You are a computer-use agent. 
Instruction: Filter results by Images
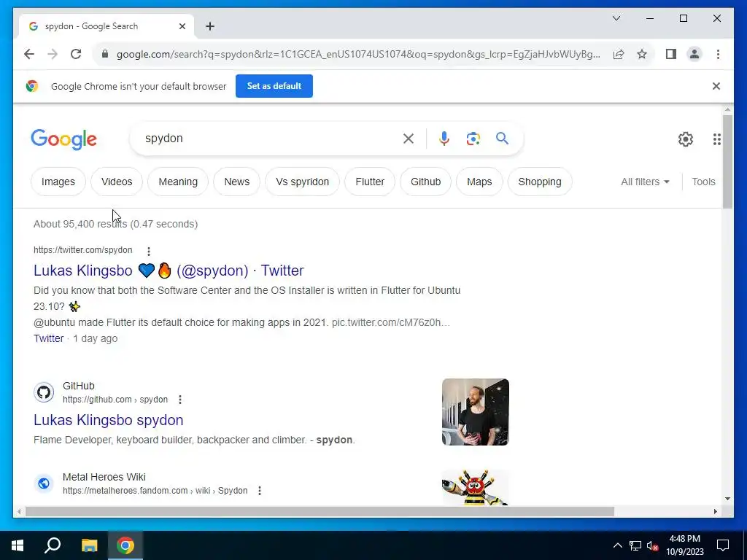pos(58,182)
